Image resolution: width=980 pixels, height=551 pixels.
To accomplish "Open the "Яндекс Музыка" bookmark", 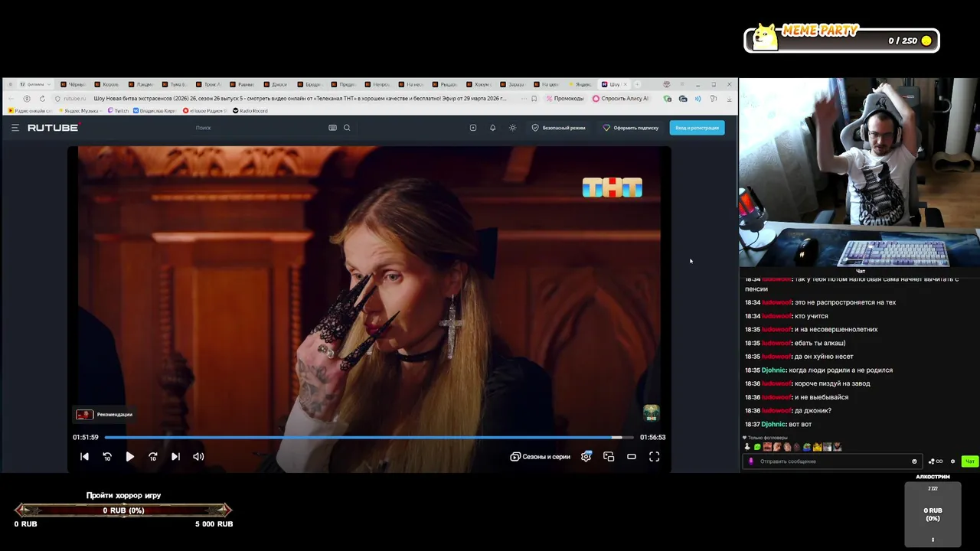I will (x=79, y=111).
